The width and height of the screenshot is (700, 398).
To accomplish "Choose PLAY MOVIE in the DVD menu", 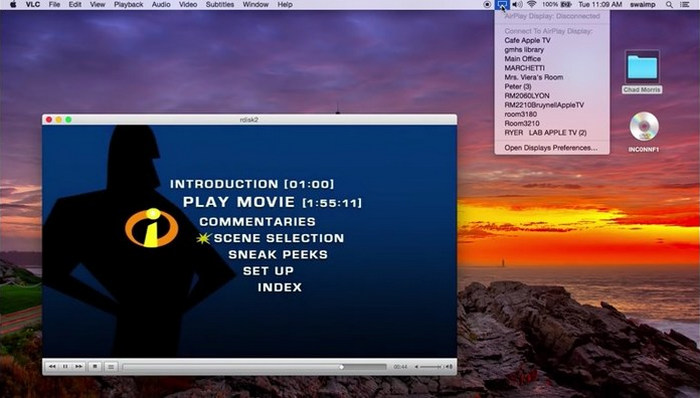I will coord(272,202).
